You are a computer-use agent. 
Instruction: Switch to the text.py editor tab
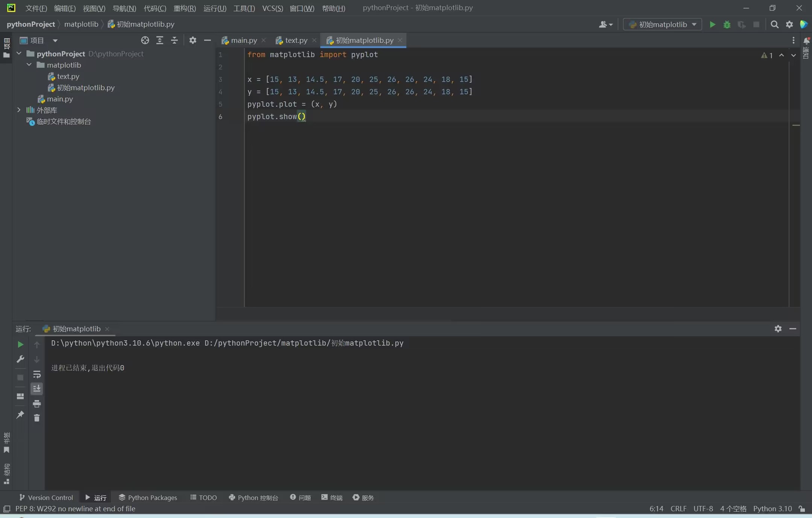click(296, 40)
